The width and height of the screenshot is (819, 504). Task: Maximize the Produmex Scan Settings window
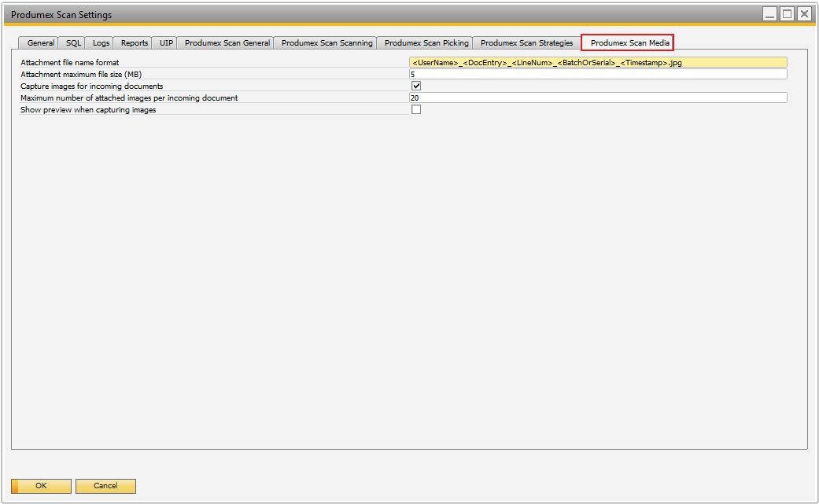coord(787,14)
